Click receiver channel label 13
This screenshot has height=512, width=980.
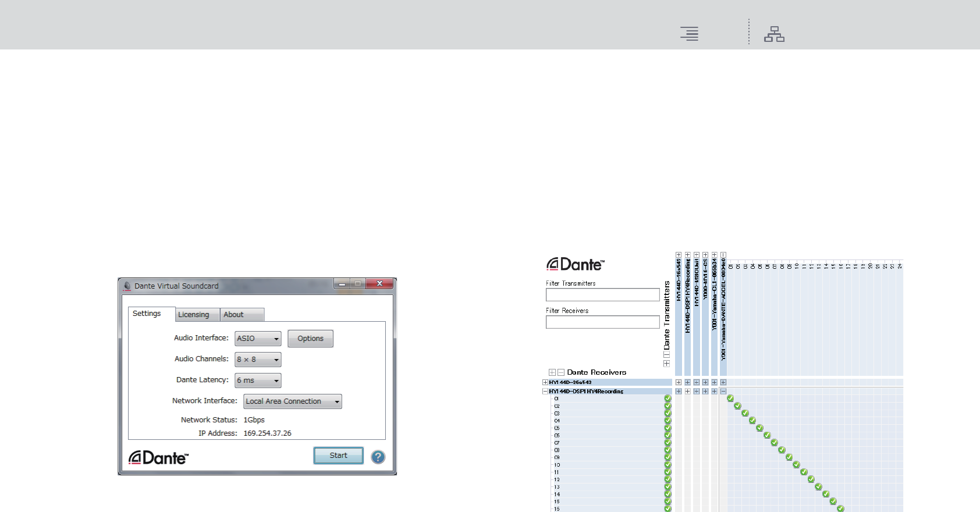557,487
